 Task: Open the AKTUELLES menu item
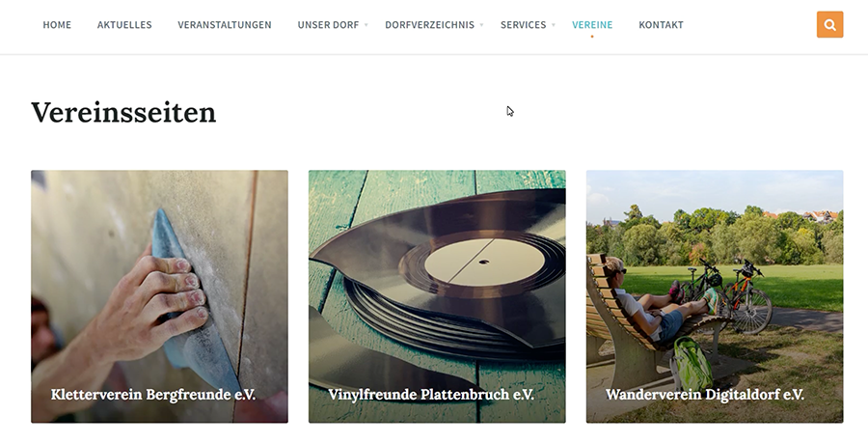pyautogui.click(x=124, y=25)
